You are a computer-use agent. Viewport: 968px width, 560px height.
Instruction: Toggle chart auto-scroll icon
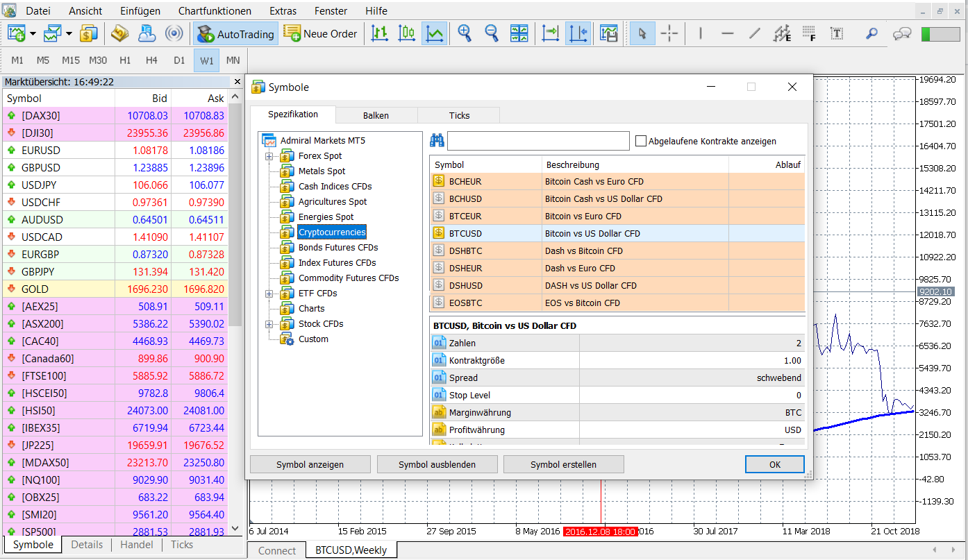(550, 33)
